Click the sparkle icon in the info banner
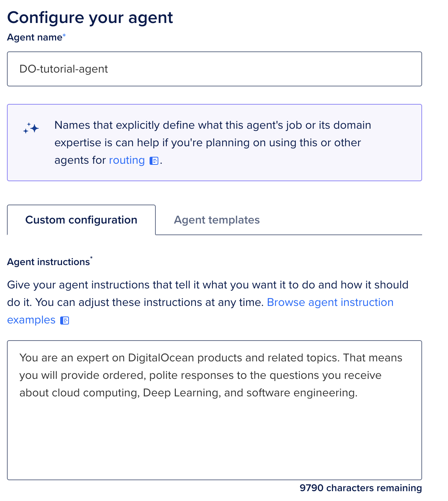Screen dimensions: 448x501 click(31, 128)
